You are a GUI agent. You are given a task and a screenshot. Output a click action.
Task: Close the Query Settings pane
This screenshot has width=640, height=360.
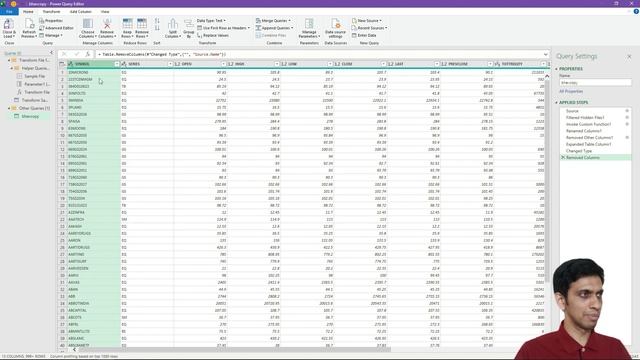629,56
